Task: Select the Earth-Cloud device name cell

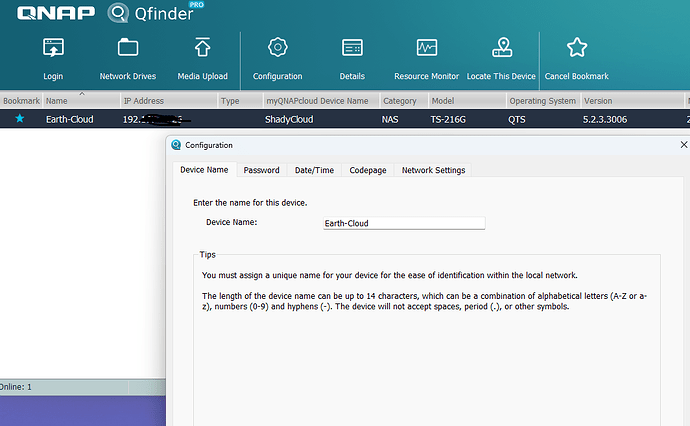Action: [x=70, y=119]
